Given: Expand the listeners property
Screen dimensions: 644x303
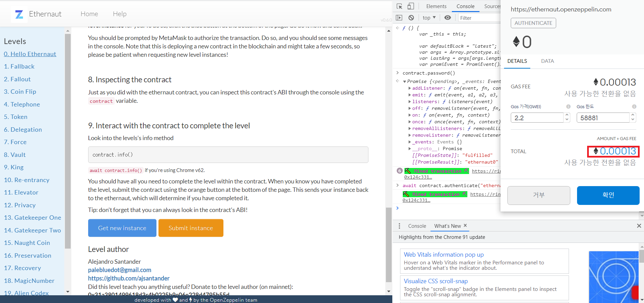Looking at the screenshot, I should coord(409,102).
